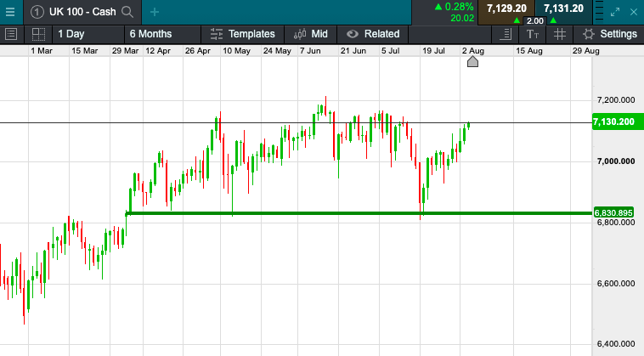Open the Related instruments panel
This screenshot has height=356, width=644.
[x=373, y=34]
